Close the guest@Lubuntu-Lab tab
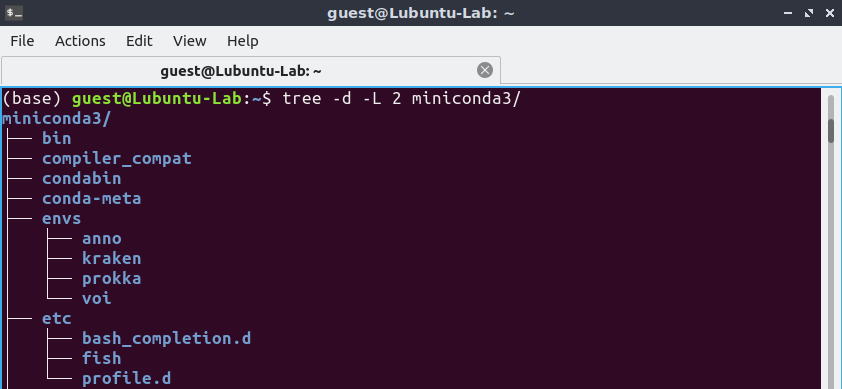The image size is (842, 389). point(485,70)
